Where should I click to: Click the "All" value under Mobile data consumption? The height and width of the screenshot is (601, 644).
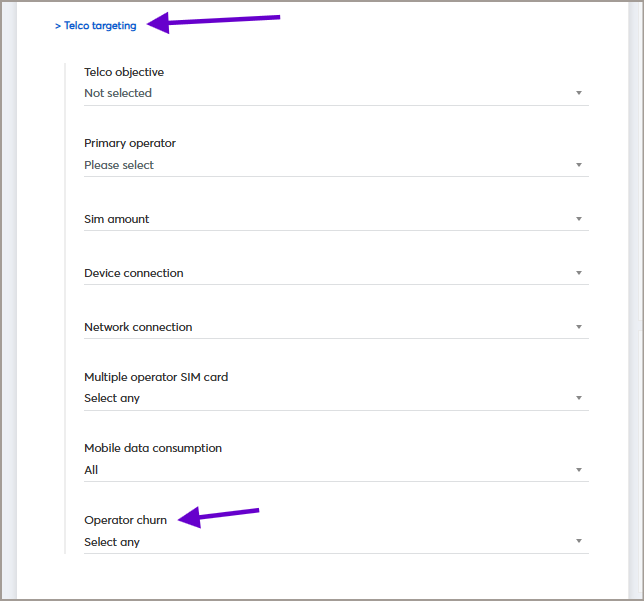click(91, 470)
